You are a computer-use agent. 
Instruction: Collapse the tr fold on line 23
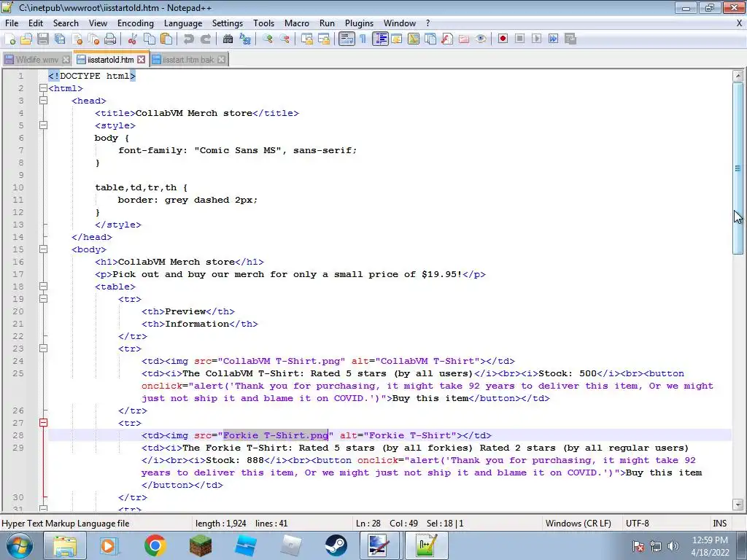click(x=43, y=348)
